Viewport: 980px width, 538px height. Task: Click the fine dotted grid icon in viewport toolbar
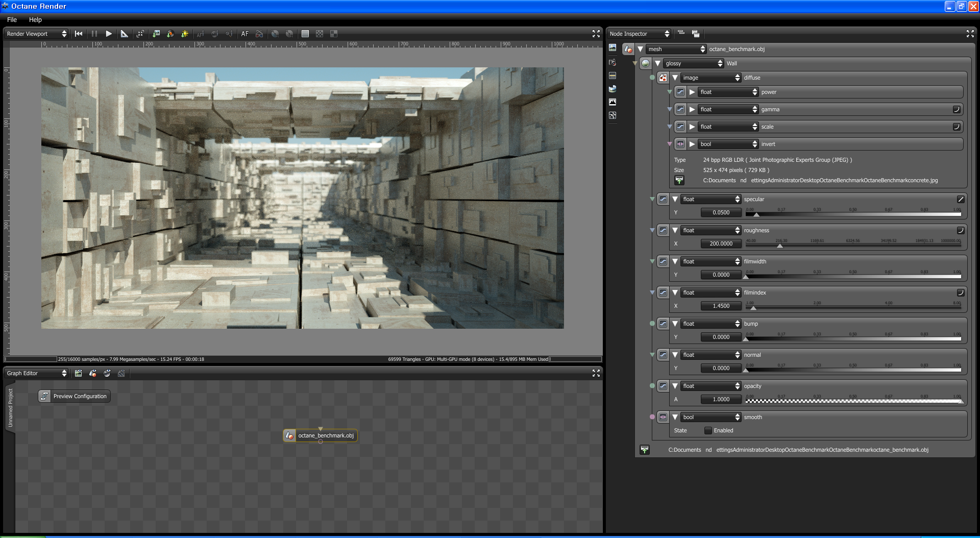[x=305, y=34]
